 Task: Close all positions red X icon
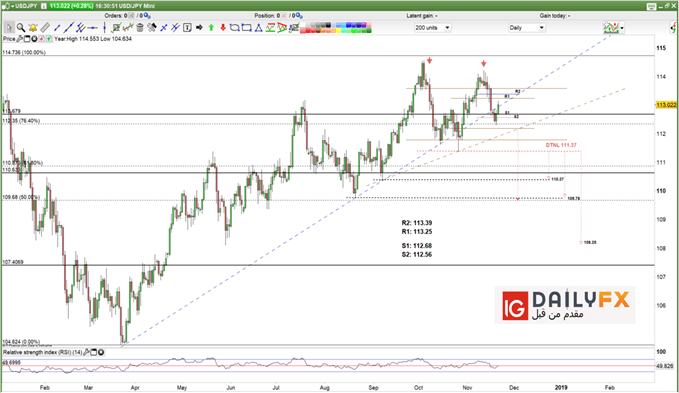click(285, 16)
